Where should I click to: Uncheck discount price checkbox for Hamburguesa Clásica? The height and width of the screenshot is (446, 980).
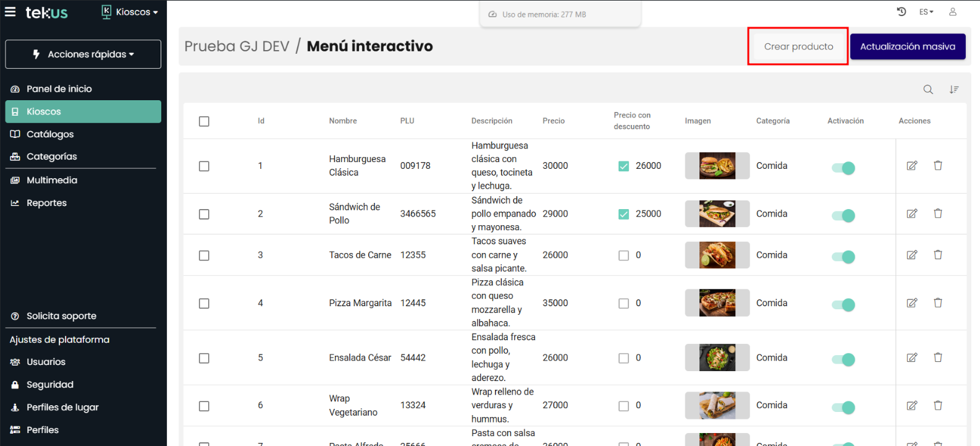[623, 166]
